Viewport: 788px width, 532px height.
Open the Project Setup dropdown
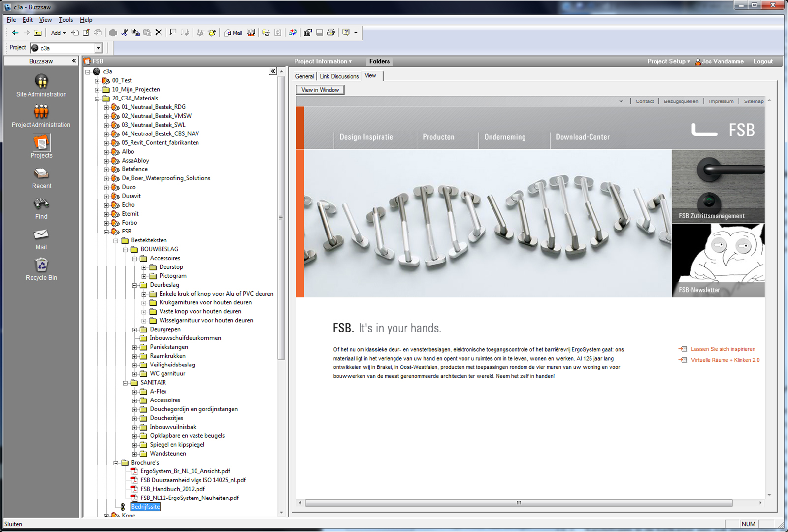[668, 61]
